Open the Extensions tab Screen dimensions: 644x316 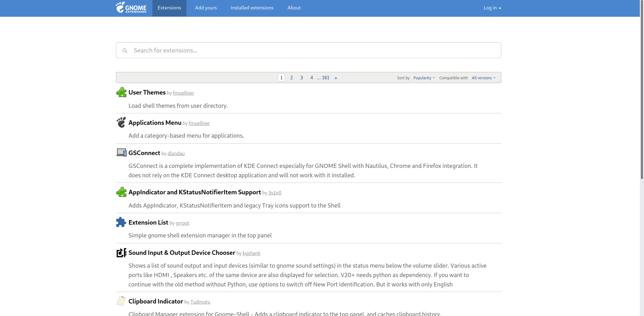click(x=169, y=8)
